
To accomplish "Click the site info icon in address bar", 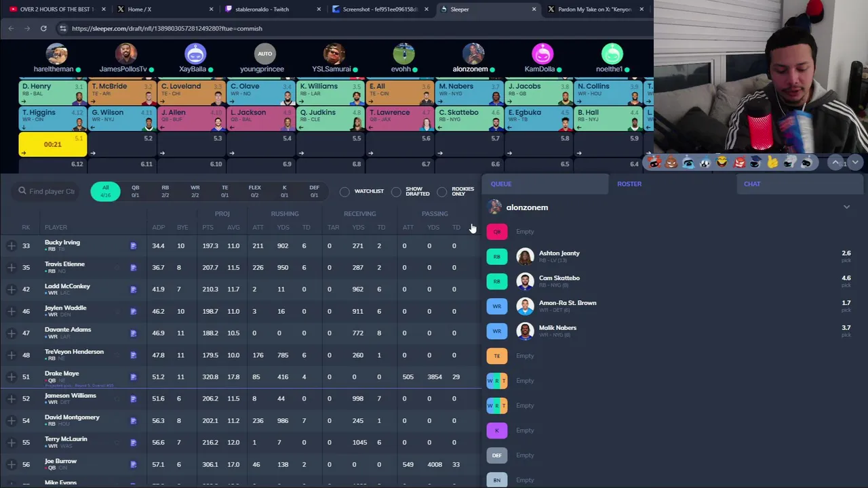I will point(62,28).
